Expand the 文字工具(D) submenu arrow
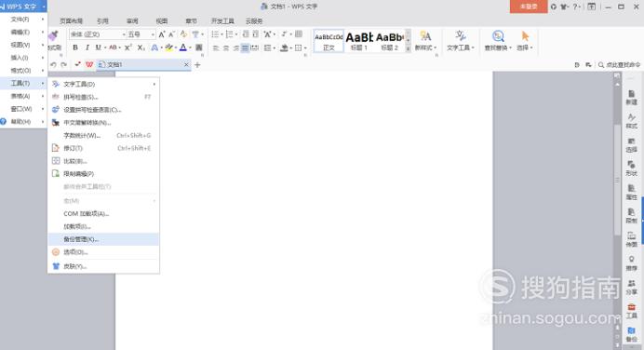 click(x=154, y=84)
